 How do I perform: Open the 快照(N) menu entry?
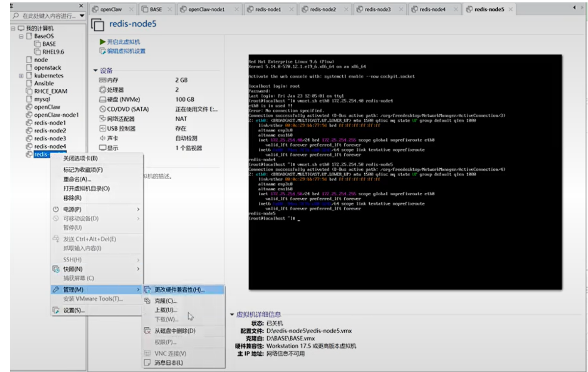[73, 269]
